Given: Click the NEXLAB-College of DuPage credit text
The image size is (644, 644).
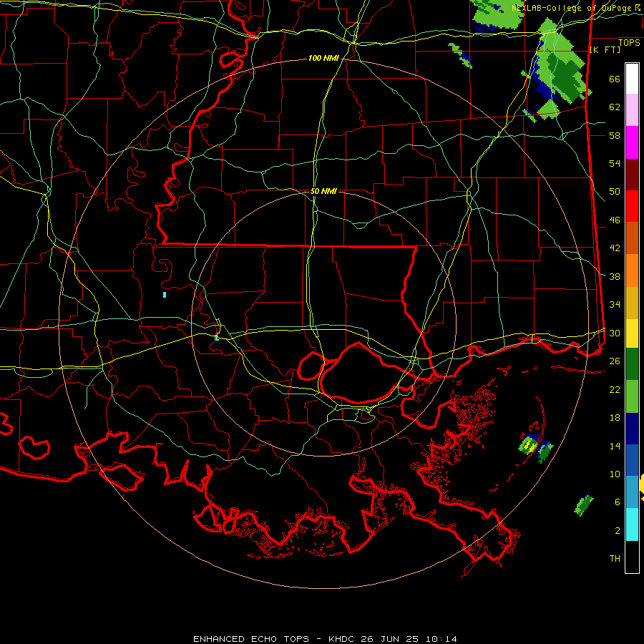Looking at the screenshot, I should pos(575,8).
